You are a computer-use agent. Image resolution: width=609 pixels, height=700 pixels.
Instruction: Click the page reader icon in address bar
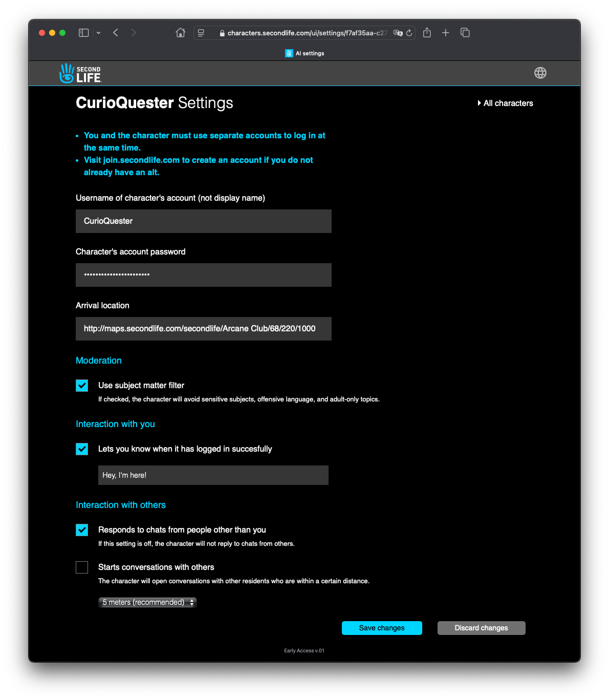click(201, 33)
